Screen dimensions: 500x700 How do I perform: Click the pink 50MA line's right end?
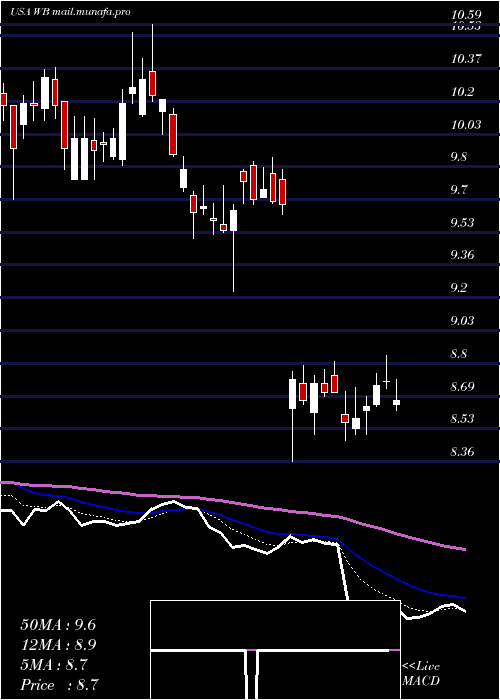pyautogui.click(x=464, y=549)
